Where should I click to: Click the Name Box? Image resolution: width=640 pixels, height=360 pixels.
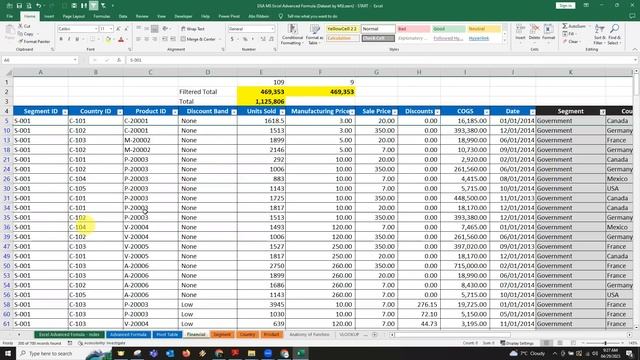pyautogui.click(x=40, y=60)
